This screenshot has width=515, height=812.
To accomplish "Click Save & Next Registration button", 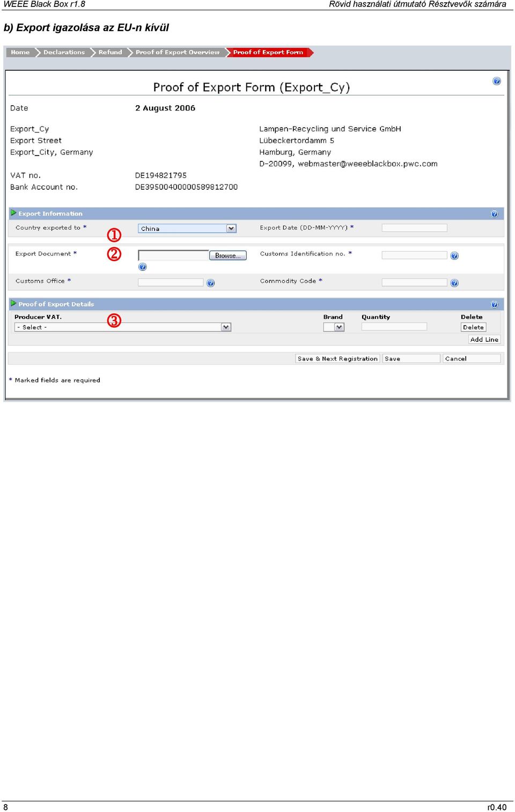I will [x=337, y=359].
